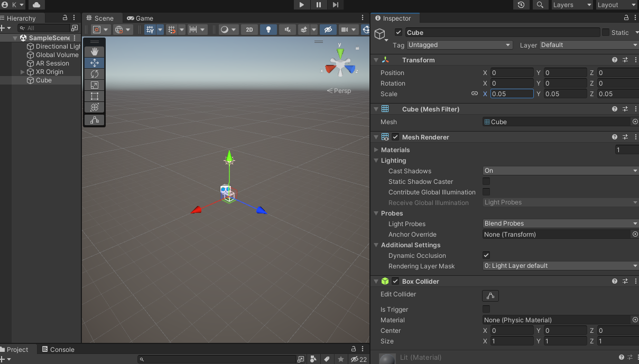The width and height of the screenshot is (639, 364).
Task: Disable the Dynamic Occlusion checkbox
Action: pos(486,255)
